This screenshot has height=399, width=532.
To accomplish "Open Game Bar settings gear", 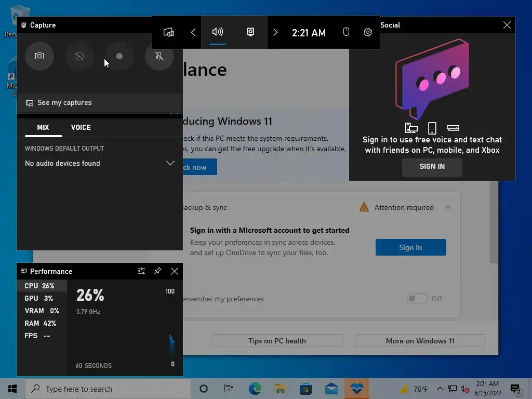I will 368,32.
